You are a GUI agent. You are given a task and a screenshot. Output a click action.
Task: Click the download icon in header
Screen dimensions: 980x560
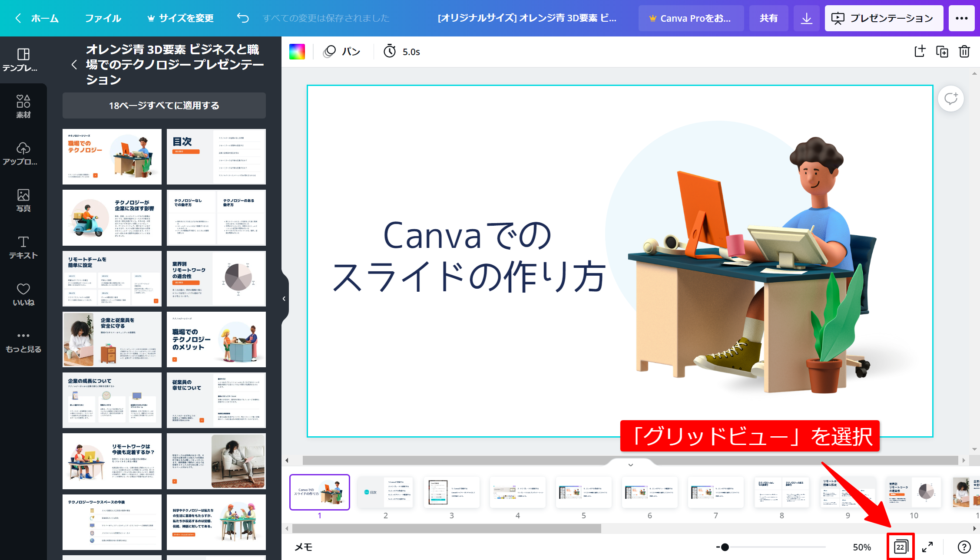(x=806, y=18)
